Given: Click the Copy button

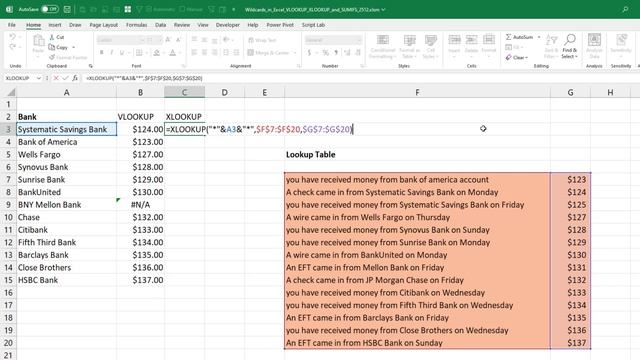Looking at the screenshot, I should click(x=58, y=47).
